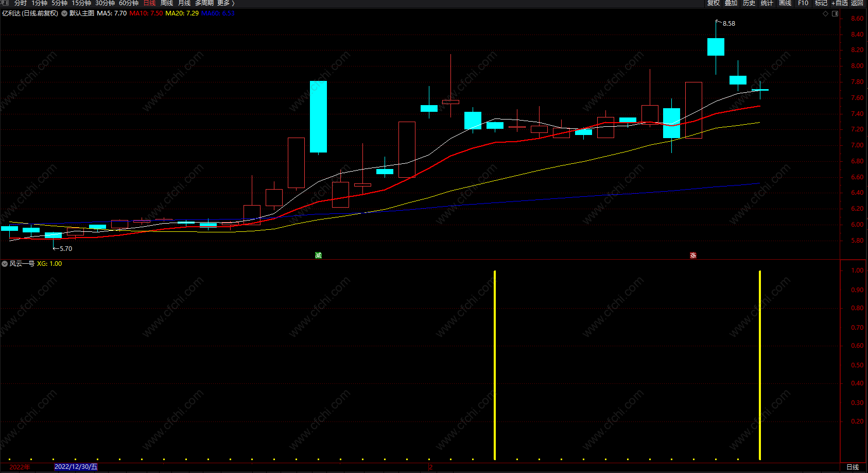Viewport: 868px width, 473px height.
Task: Click the MA20: 7.29 readout
Action: click(182, 13)
